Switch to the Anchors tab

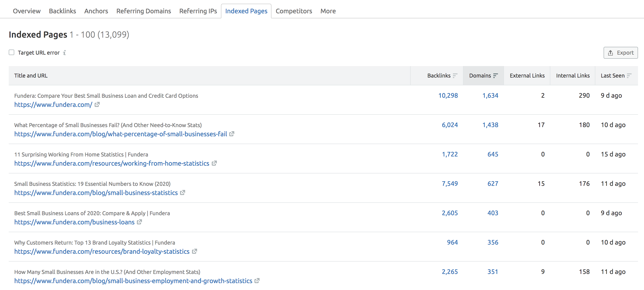point(96,11)
